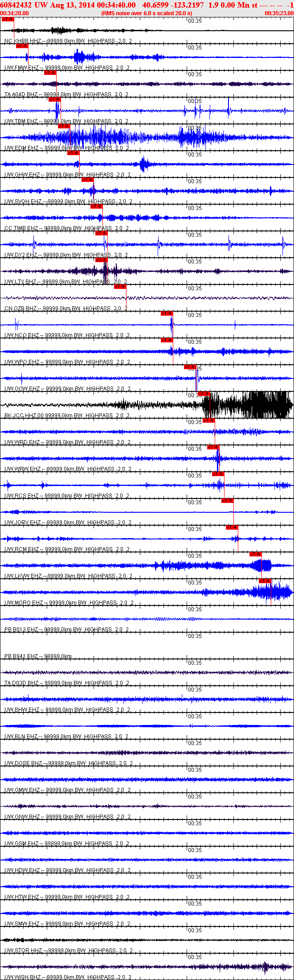Select the CN OZB BHZ station label
The image size is (294, 980).
point(66,309)
